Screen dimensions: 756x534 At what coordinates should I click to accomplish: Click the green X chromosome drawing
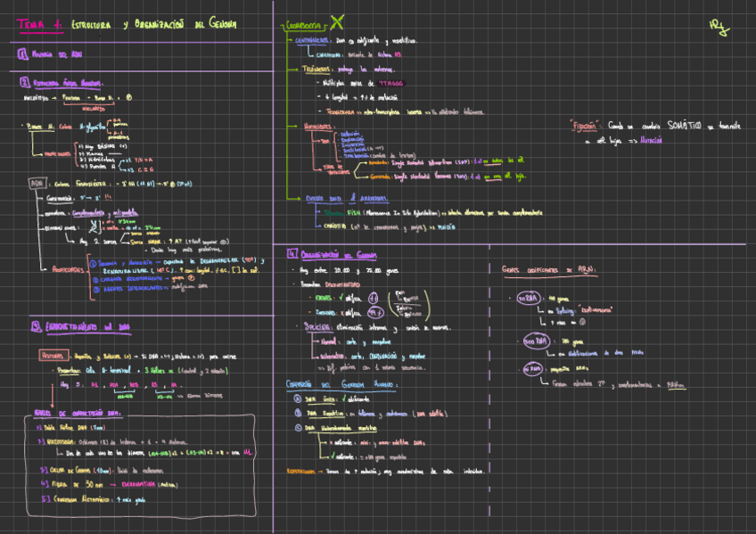tap(336, 22)
